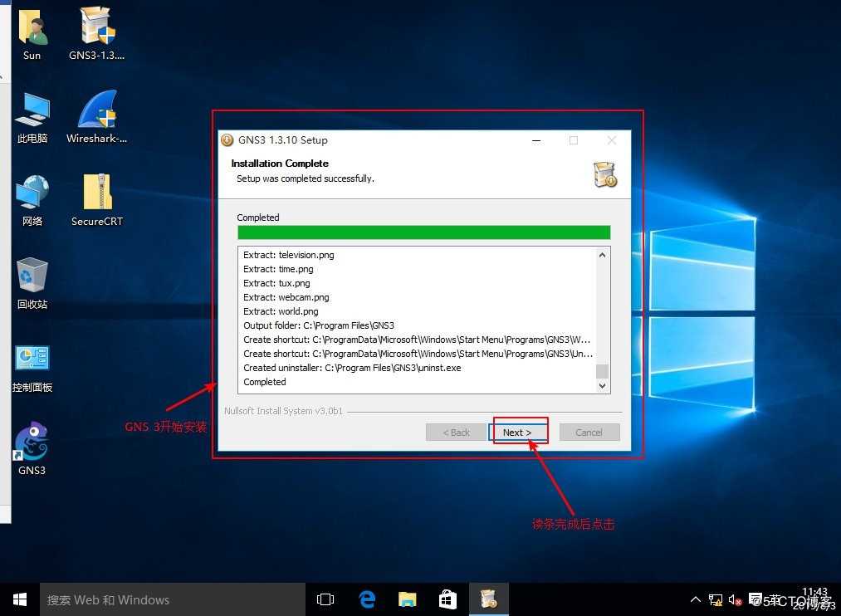Select the final 'Completed' log line

(x=265, y=382)
